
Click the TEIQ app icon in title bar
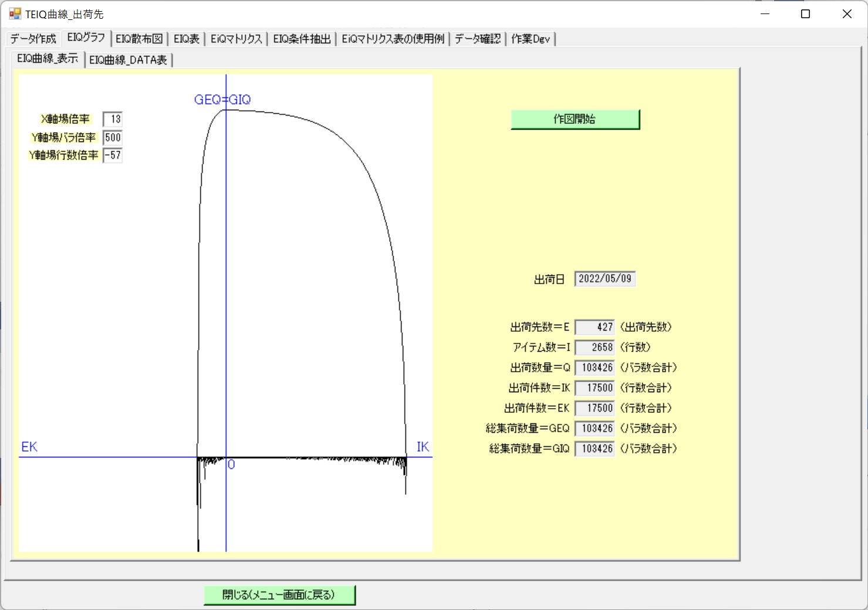tap(15, 14)
